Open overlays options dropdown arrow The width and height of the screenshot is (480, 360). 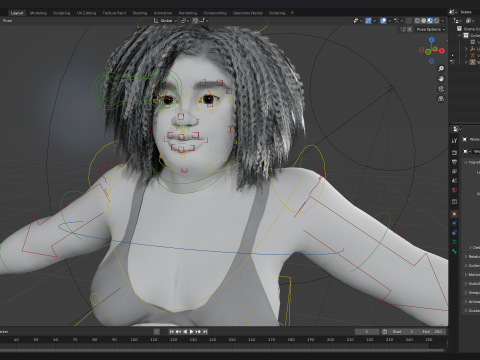(x=389, y=21)
